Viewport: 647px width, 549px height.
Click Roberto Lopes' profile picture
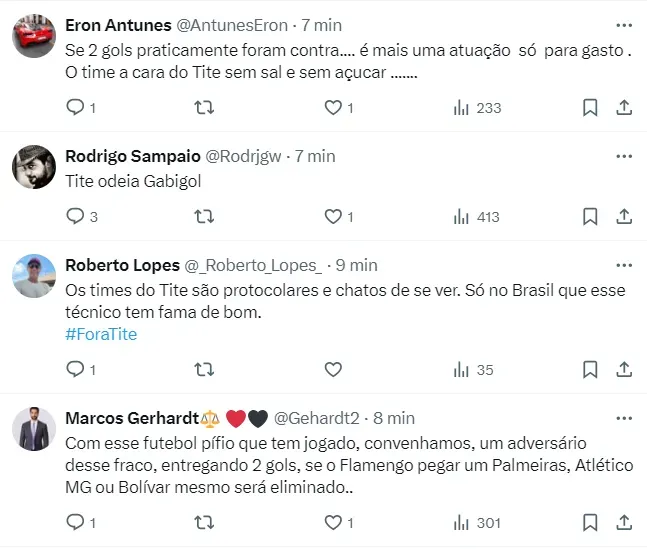pyautogui.click(x=34, y=276)
